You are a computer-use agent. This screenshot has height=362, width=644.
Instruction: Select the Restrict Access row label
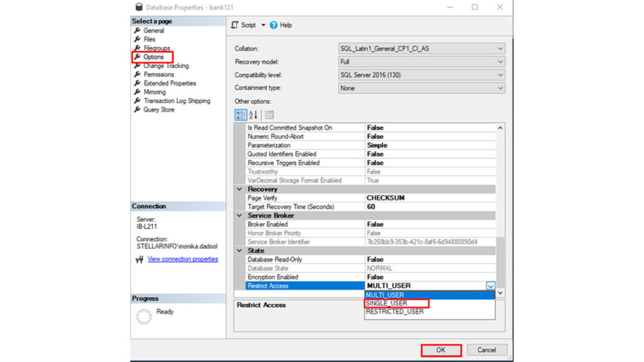pyautogui.click(x=268, y=286)
